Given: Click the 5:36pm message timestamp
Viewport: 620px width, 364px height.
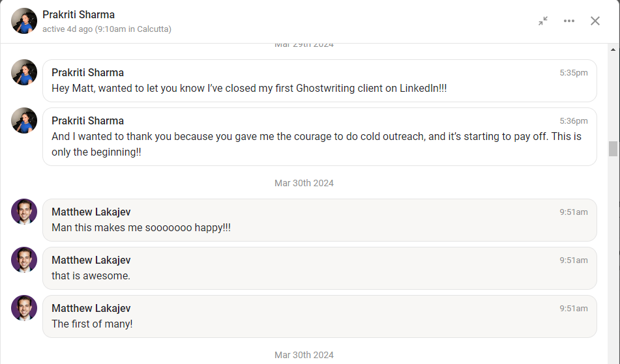Looking at the screenshot, I should [573, 121].
